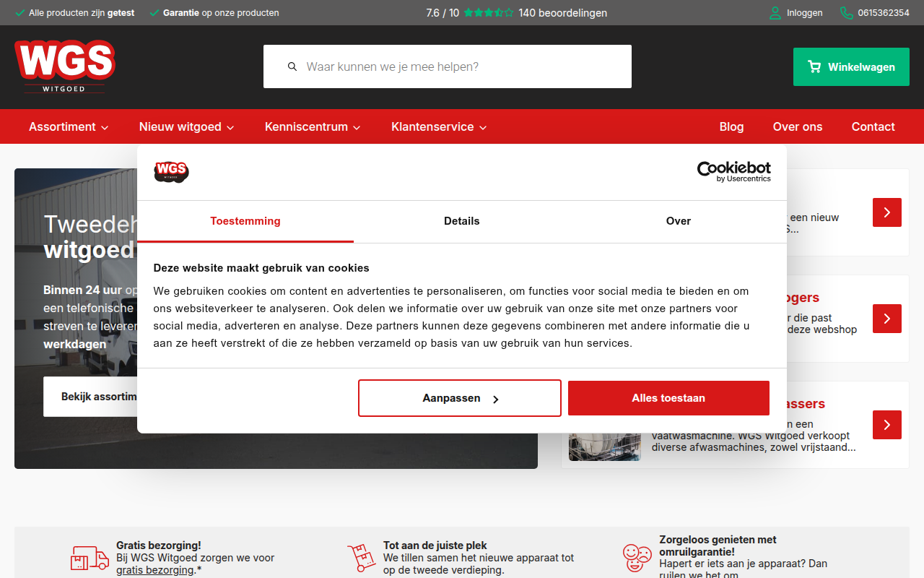Click the Cookiebot by Usercentrics logo
This screenshot has height=578, width=924.
[x=733, y=172]
